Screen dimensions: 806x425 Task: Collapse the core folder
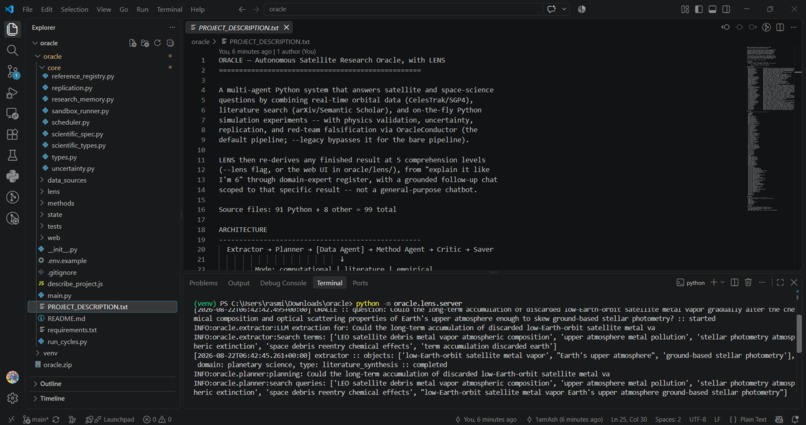point(54,68)
